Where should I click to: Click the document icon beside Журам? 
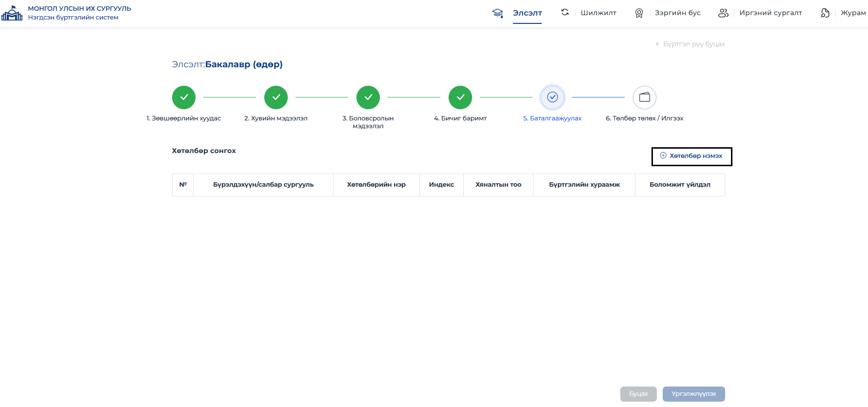pos(825,13)
